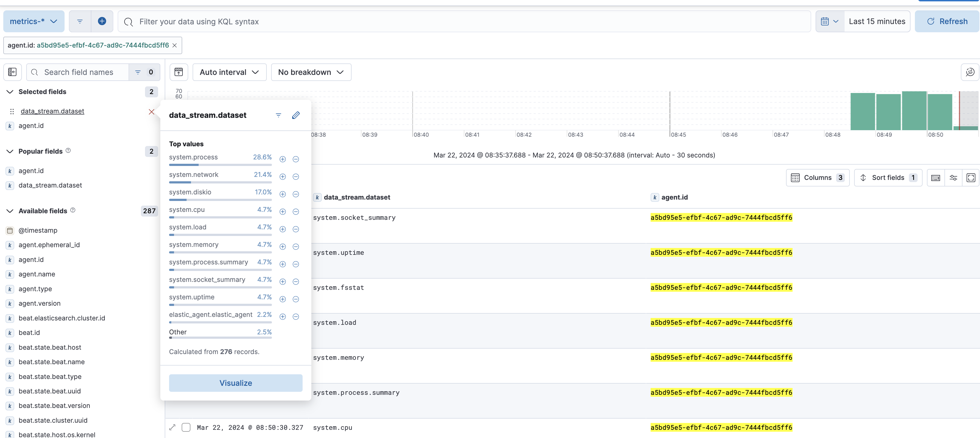Visualize the data_stream.dataset field
This screenshot has width=980, height=438.
[x=236, y=383]
